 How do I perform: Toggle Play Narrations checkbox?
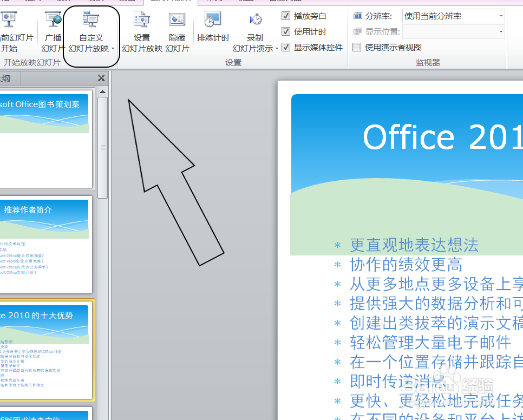coord(286,16)
